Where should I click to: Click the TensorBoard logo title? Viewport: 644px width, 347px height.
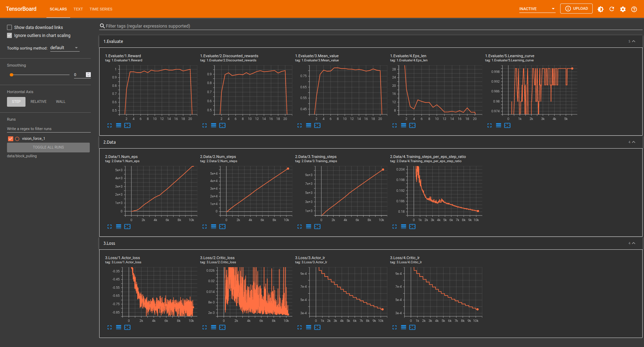click(x=21, y=9)
